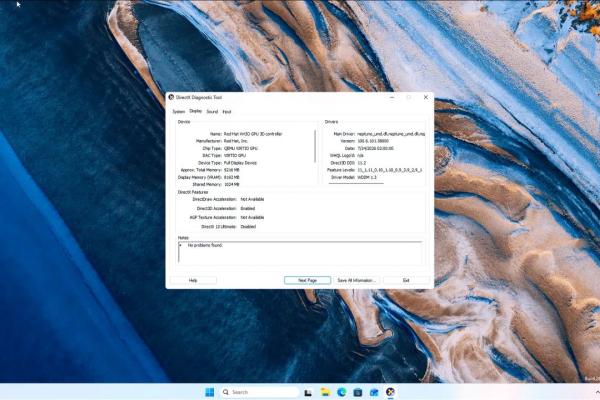Click the 'WDDM 1.3' driver model value
Screen dimensions: 600x400
click(x=367, y=178)
